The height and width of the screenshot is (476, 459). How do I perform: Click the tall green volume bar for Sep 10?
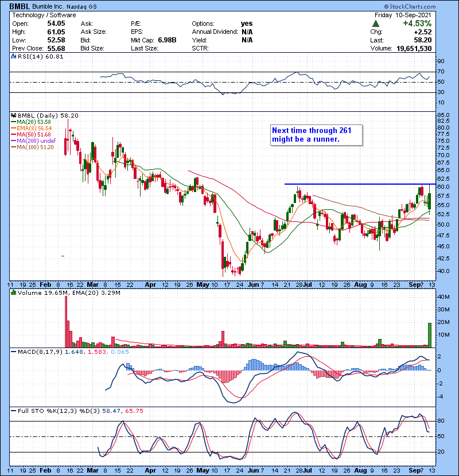[x=430, y=335]
